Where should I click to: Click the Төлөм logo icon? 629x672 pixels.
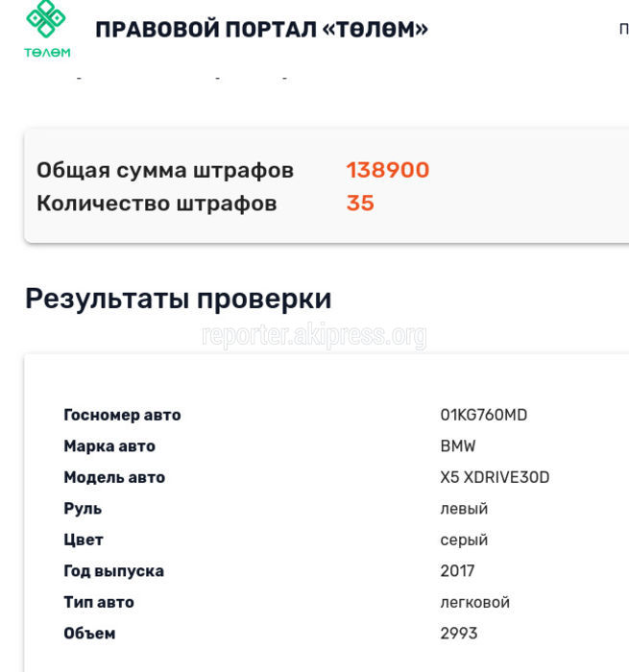[x=46, y=29]
